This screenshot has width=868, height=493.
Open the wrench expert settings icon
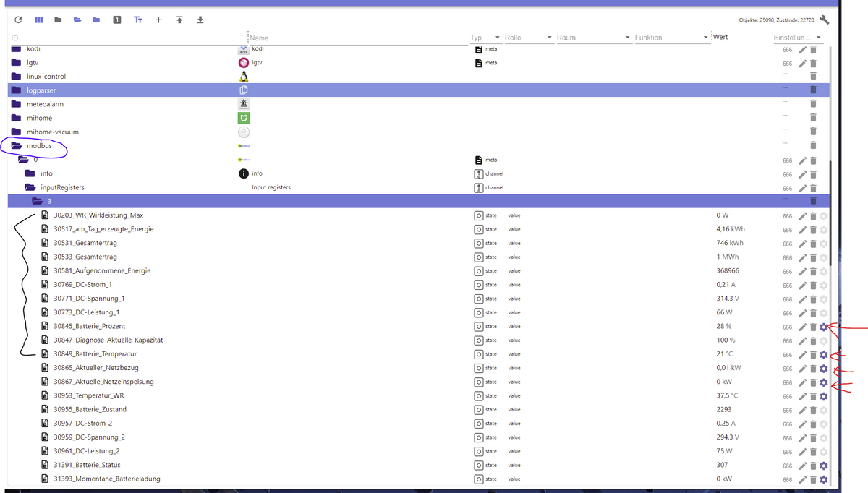(x=824, y=20)
